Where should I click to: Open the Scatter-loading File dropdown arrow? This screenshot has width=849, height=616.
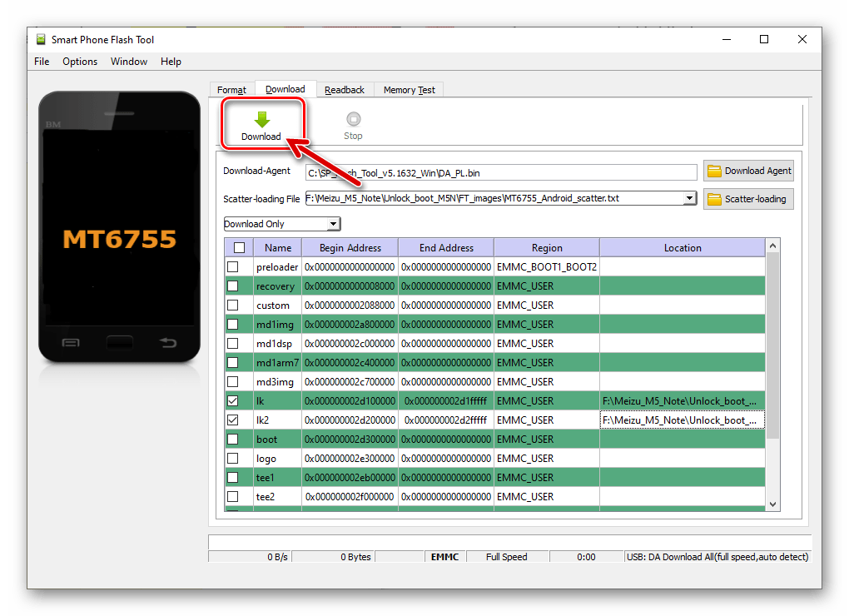(688, 198)
